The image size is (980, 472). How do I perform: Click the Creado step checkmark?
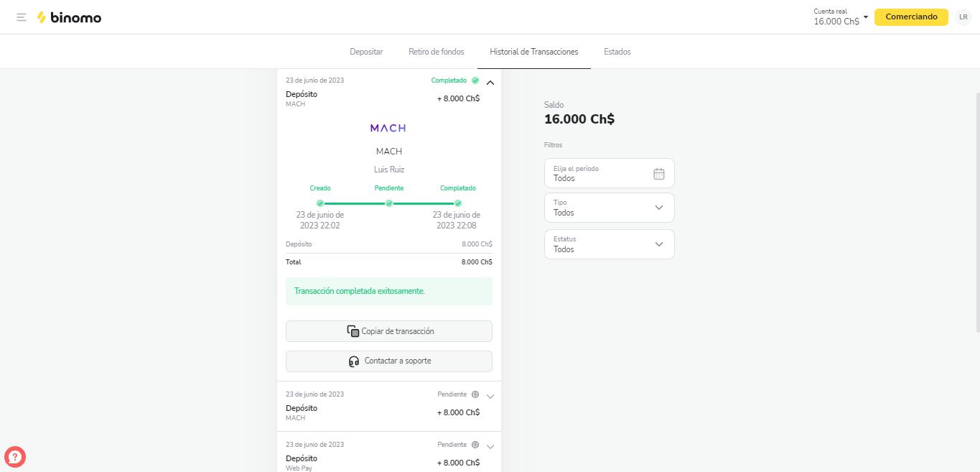pyautogui.click(x=320, y=203)
